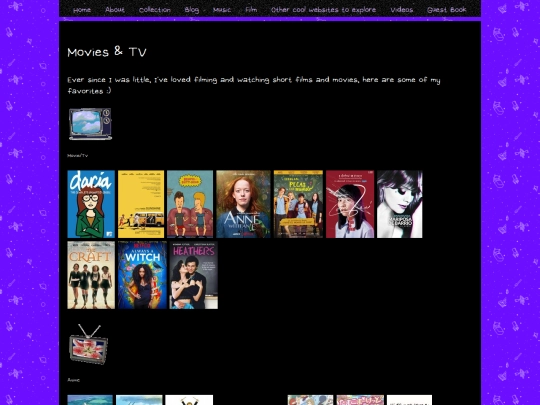Open the Home menu item

82,10
